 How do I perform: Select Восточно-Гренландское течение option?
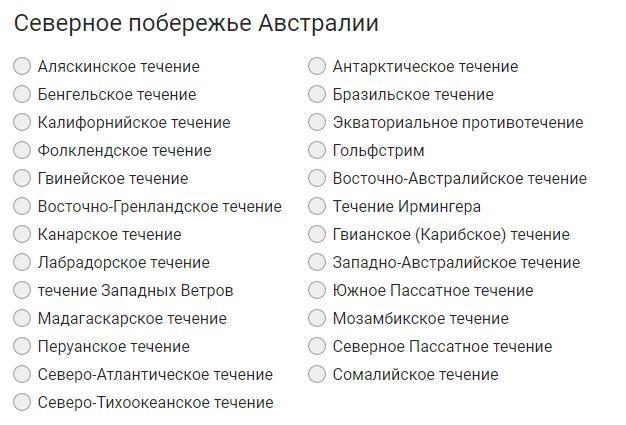click(x=22, y=206)
